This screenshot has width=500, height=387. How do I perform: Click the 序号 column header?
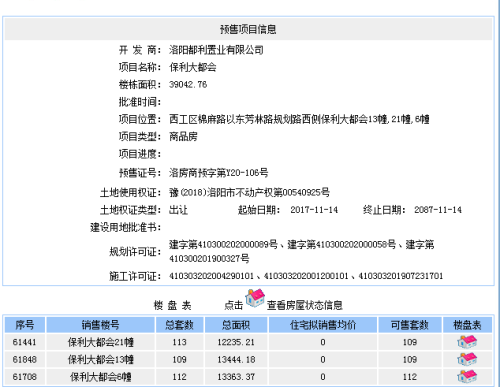click(x=25, y=325)
